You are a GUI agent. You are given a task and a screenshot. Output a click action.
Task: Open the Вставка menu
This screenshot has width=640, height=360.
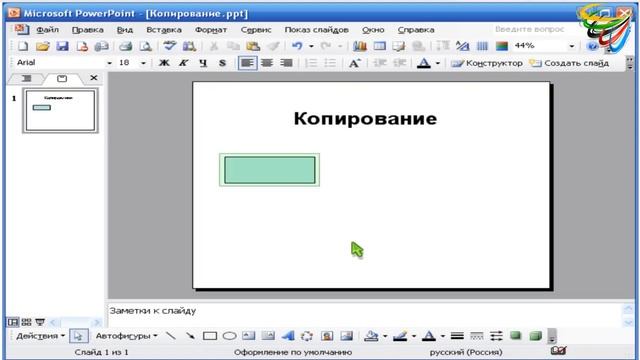[x=164, y=30]
